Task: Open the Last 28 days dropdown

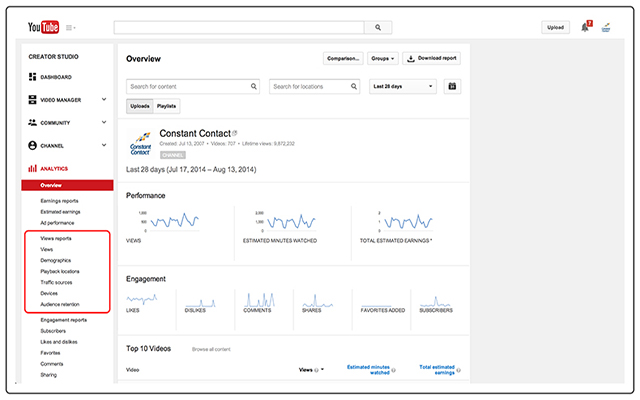Action: 403,87
